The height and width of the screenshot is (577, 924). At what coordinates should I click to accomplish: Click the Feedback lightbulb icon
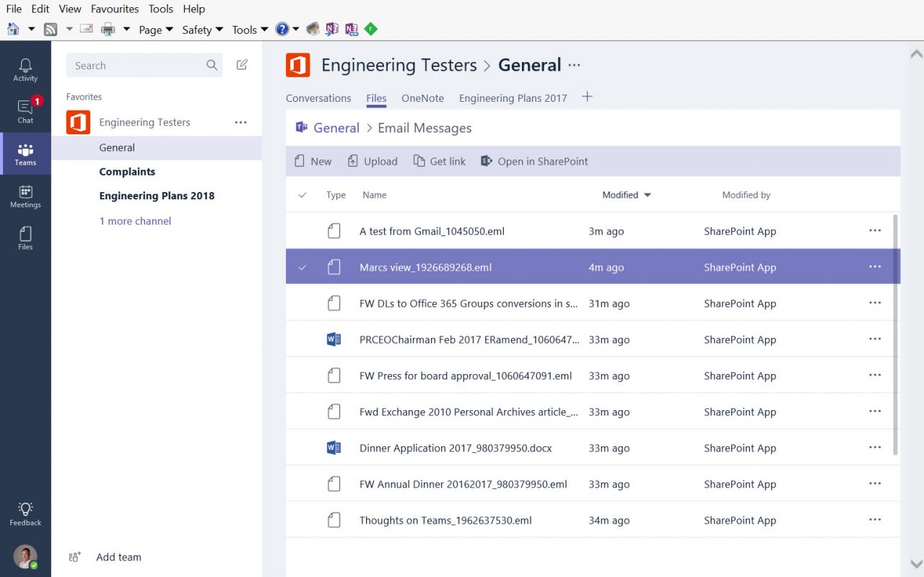point(25,508)
